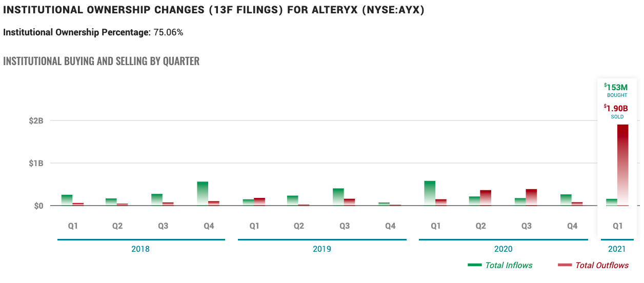Click the green Q2 2020 inflows bar
Screen dimensions: 644x283
point(474,201)
